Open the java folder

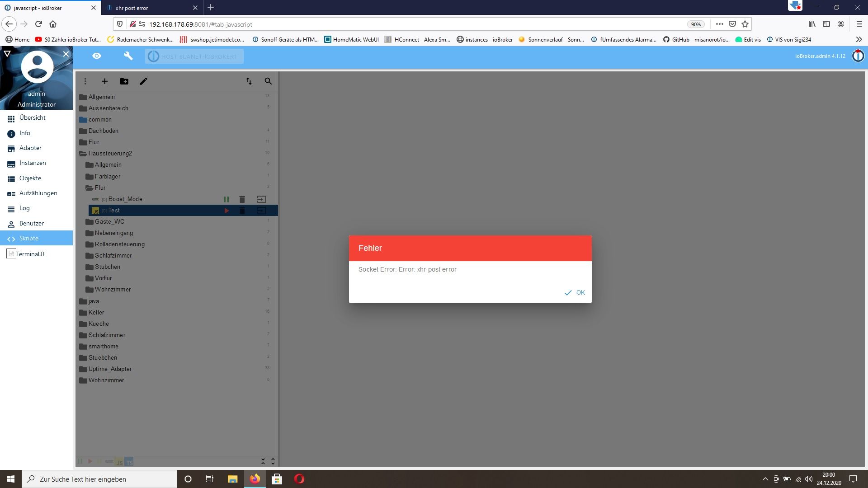(x=83, y=301)
